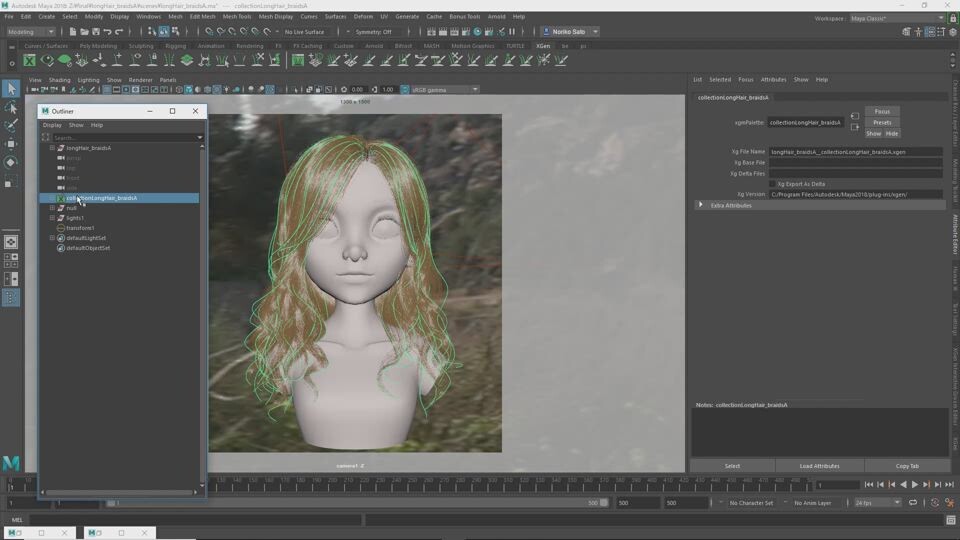960x540 pixels.
Task: Click the Script Editor icon at bottom right
Action: (x=951, y=520)
